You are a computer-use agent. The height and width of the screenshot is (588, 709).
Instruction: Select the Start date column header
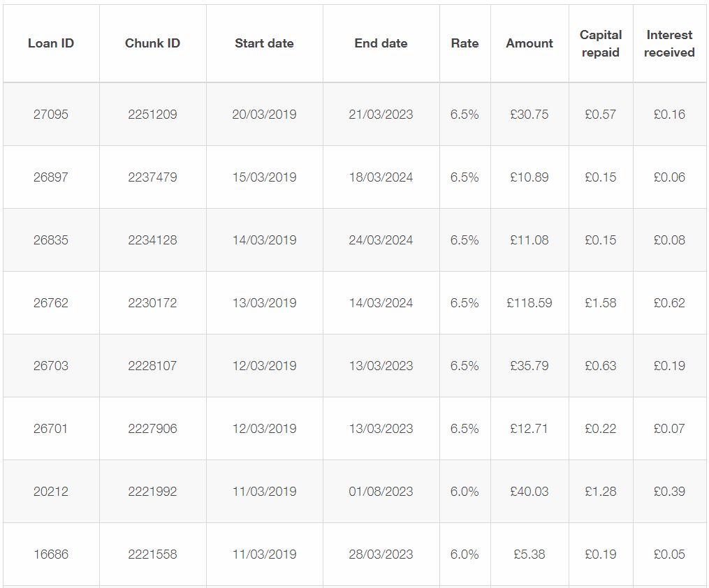click(264, 43)
